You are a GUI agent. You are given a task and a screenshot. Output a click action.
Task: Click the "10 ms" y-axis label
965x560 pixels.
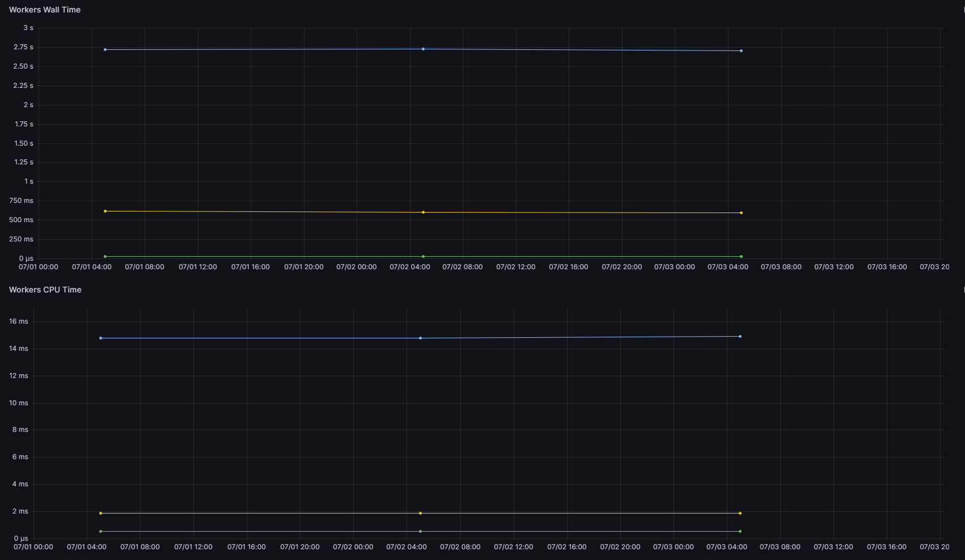point(19,403)
